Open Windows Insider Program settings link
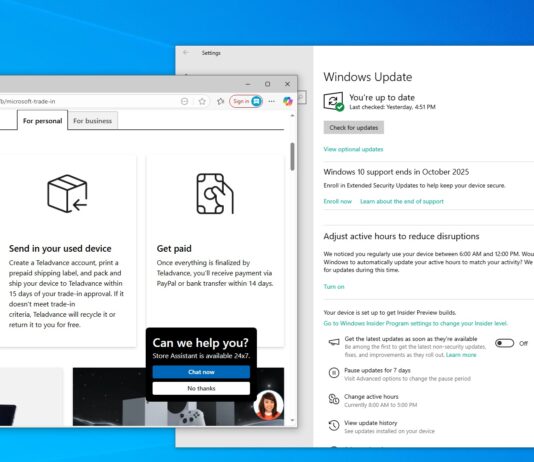The width and height of the screenshot is (534, 462). tap(415, 323)
